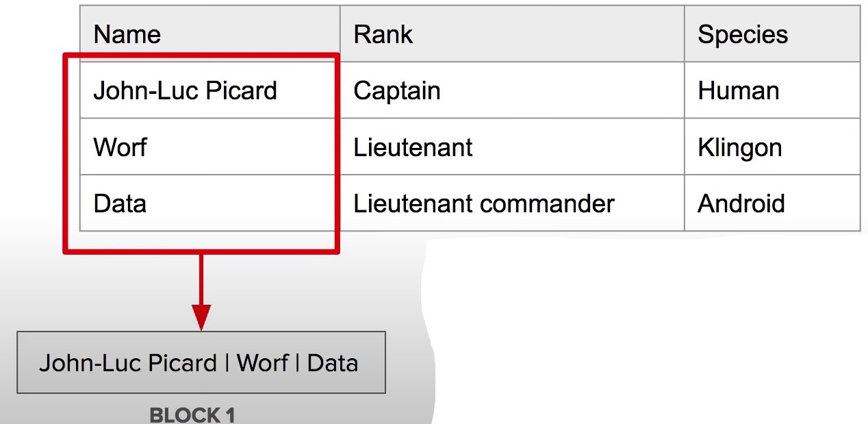Click the pipe separator between Picard and Worf

[x=227, y=362]
